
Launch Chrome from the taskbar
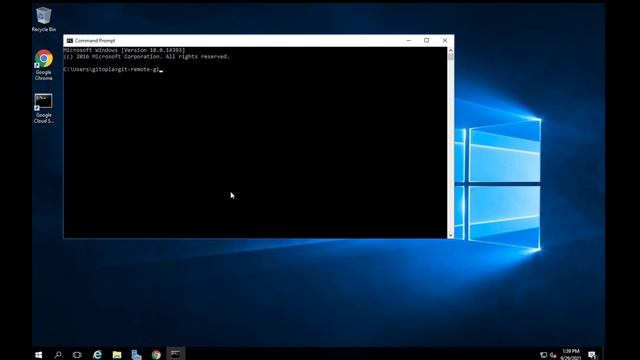(156, 354)
